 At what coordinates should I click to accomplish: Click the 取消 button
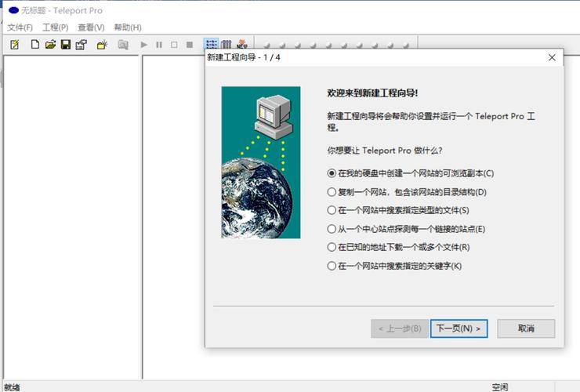click(526, 328)
